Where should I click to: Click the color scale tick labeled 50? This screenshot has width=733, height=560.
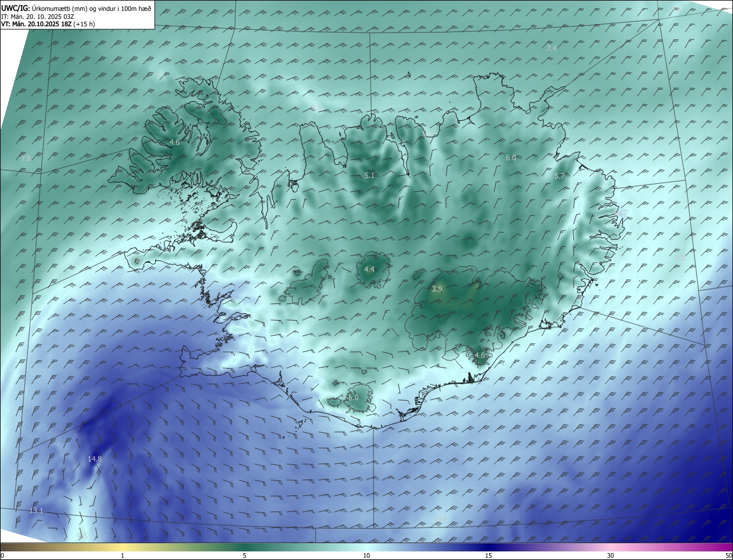point(728,555)
